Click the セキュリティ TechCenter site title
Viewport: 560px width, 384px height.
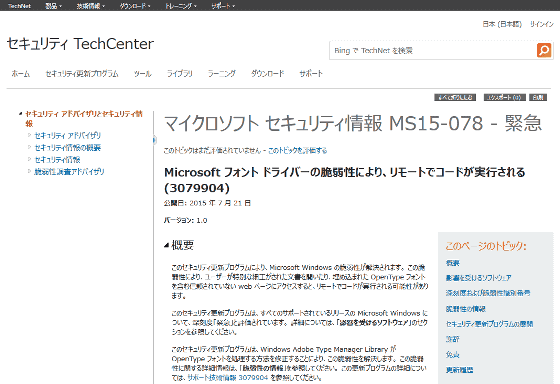click(x=80, y=44)
